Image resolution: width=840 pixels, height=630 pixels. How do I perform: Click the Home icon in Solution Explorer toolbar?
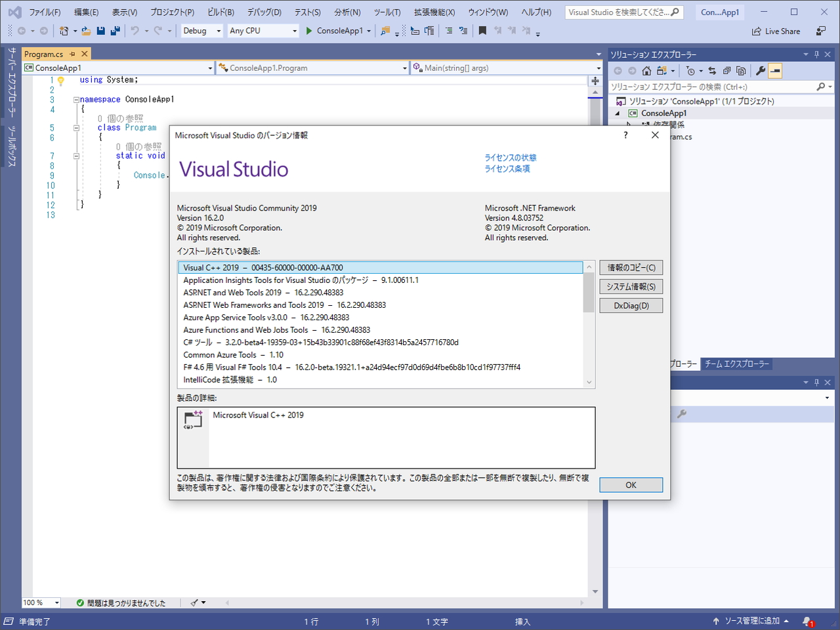646,70
